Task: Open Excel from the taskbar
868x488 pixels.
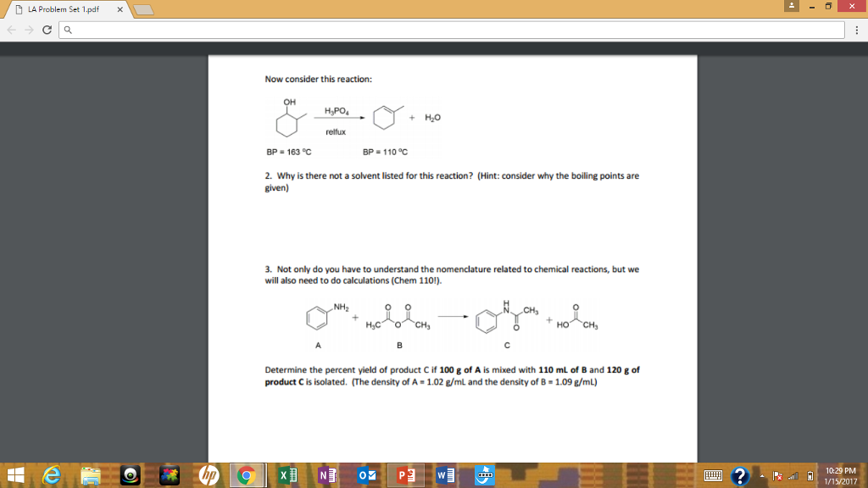Action: [x=286, y=475]
